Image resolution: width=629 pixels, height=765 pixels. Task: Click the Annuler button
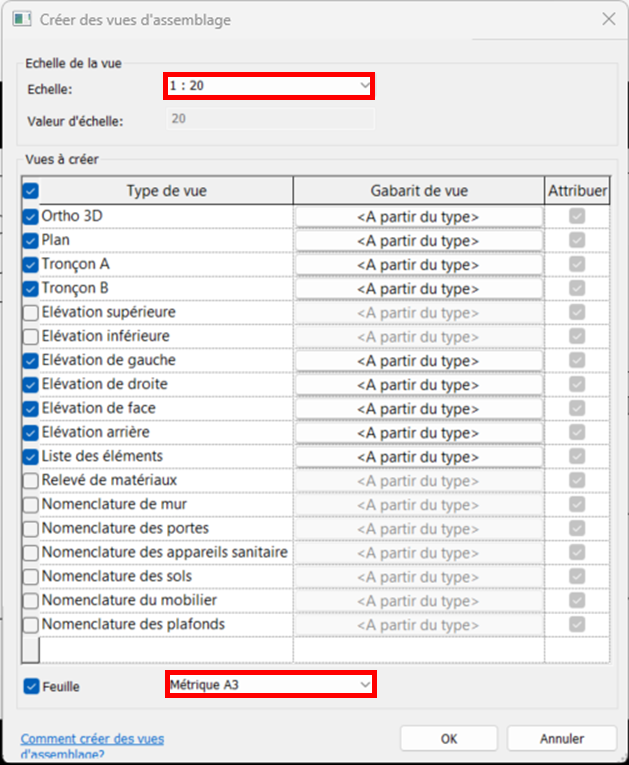[x=561, y=739]
